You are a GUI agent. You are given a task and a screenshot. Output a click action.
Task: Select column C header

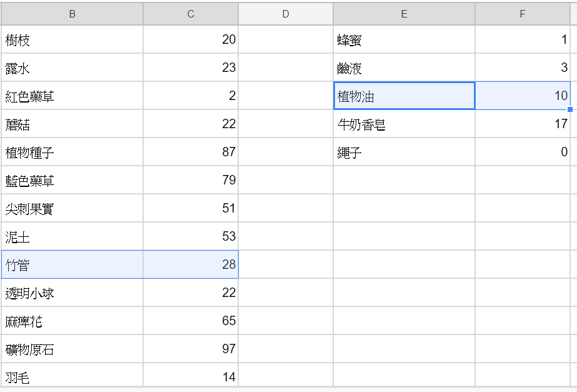pos(191,14)
